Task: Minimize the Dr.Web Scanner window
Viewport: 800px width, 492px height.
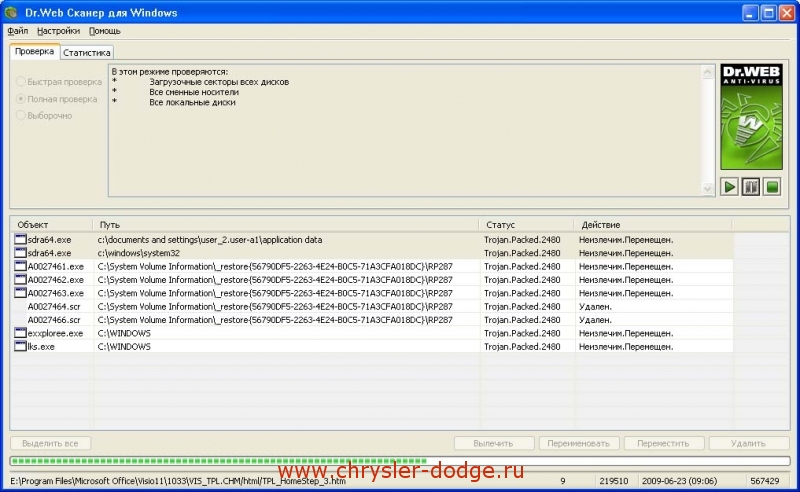Action: (x=750, y=13)
